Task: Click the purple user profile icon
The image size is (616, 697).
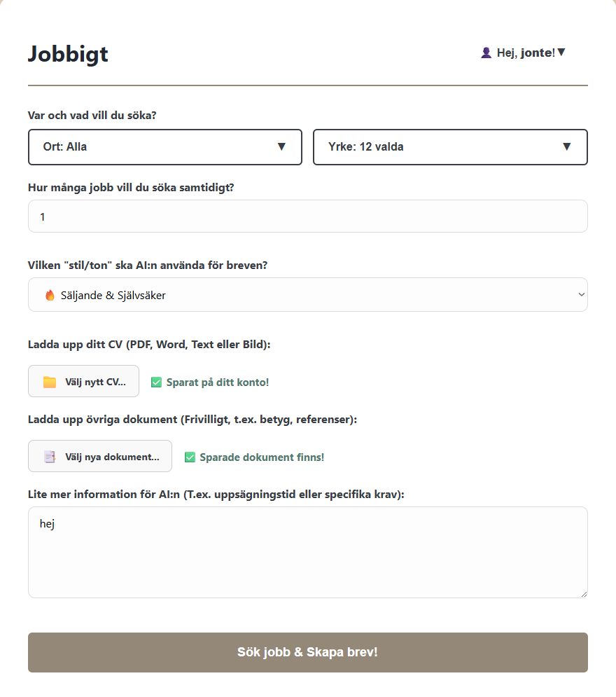Action: coord(486,52)
